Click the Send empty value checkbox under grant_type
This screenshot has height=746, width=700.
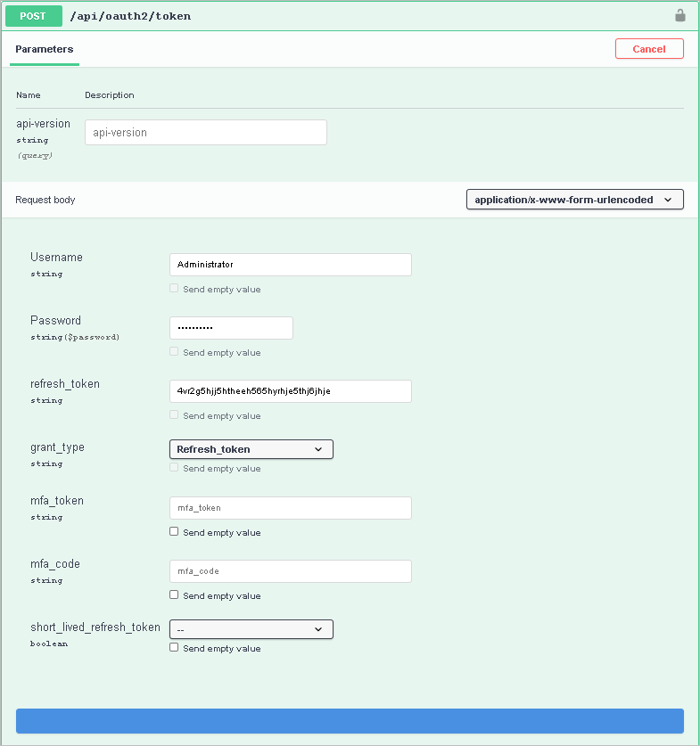pyautogui.click(x=174, y=468)
